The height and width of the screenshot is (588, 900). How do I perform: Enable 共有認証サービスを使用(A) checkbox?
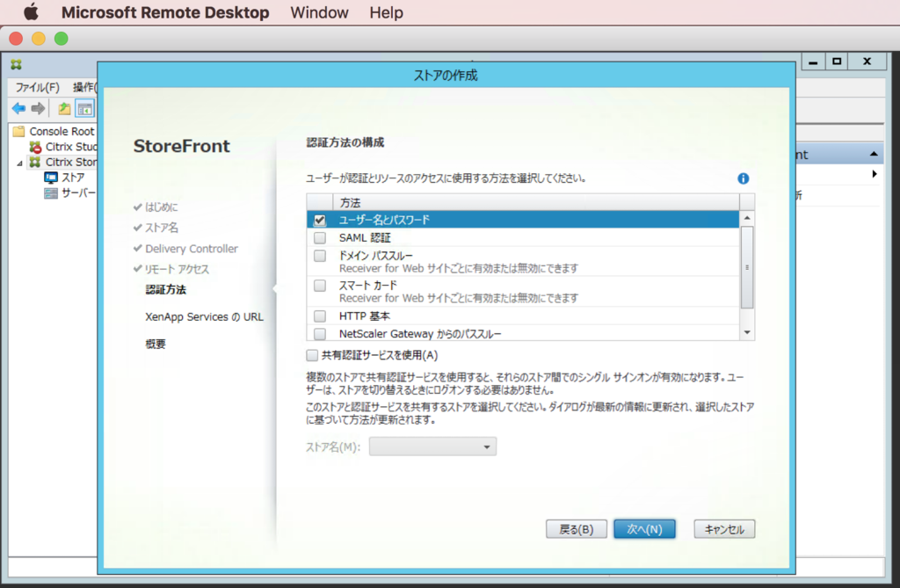[312, 355]
